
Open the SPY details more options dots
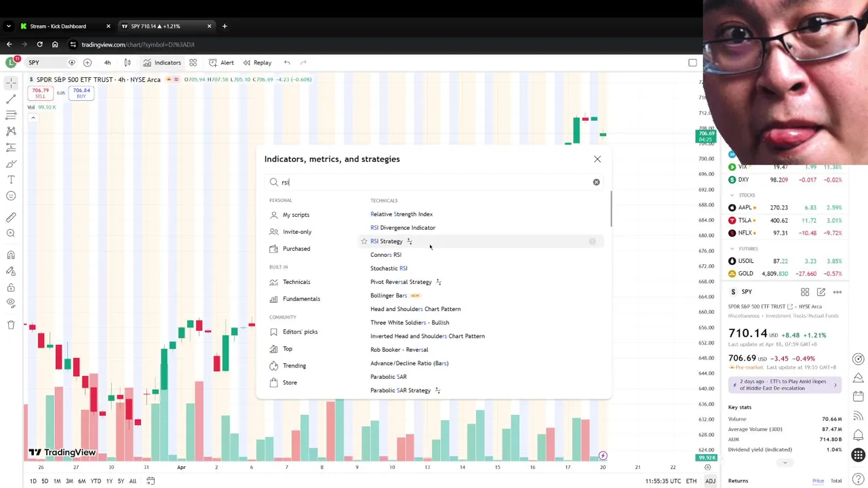(x=837, y=292)
